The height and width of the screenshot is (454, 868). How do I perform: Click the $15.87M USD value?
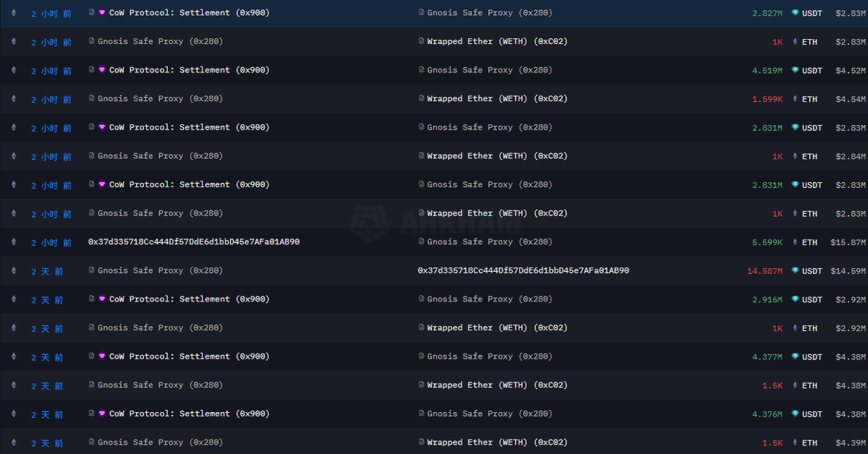[x=848, y=242]
